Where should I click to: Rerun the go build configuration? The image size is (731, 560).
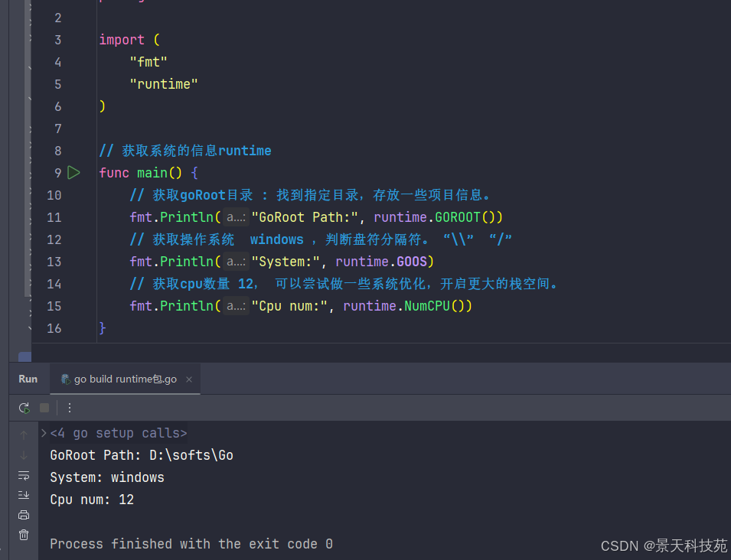(x=24, y=408)
